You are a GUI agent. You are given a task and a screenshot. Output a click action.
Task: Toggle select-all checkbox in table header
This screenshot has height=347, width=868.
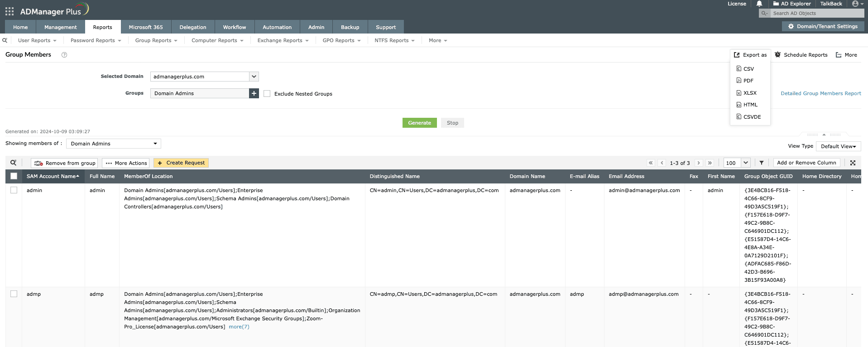click(14, 176)
